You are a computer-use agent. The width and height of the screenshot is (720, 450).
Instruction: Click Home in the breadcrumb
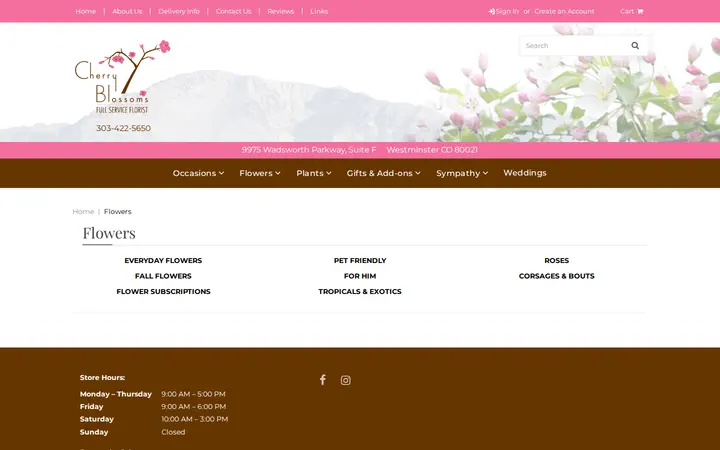pos(83,212)
